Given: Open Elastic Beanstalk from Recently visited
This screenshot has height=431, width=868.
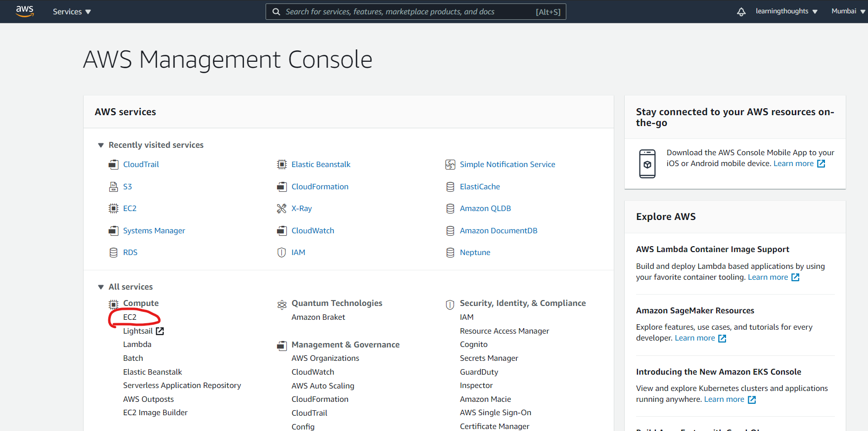Looking at the screenshot, I should tap(321, 165).
